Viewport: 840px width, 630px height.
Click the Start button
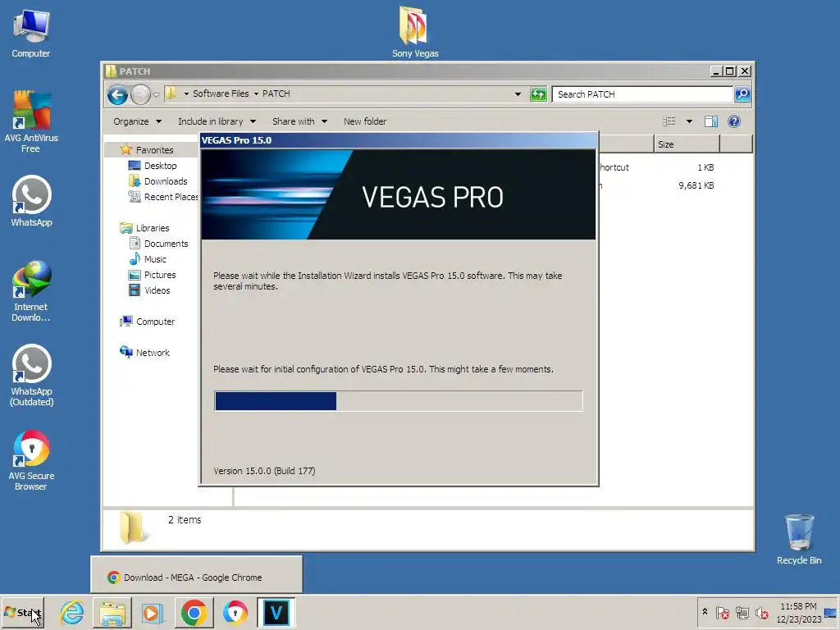click(22, 612)
